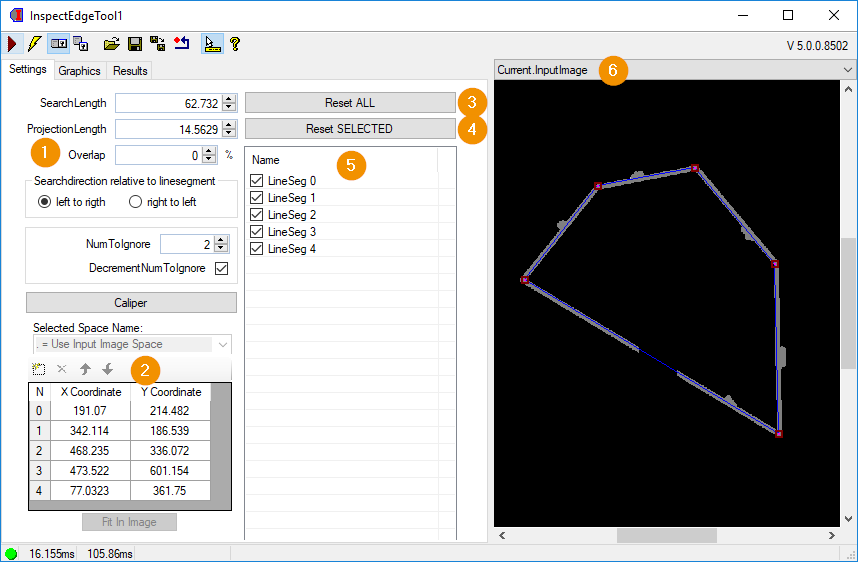Switch to the Settings tab
This screenshot has width=858, height=562.
click(27, 69)
